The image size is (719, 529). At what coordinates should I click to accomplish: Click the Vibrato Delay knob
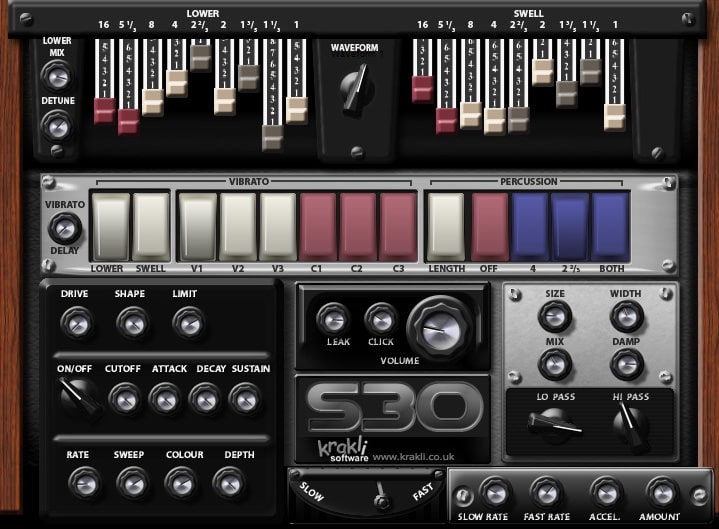(x=65, y=228)
